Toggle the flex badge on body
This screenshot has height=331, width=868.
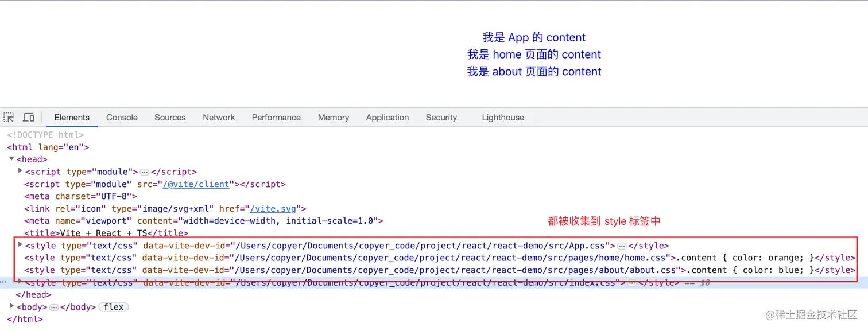tap(114, 307)
